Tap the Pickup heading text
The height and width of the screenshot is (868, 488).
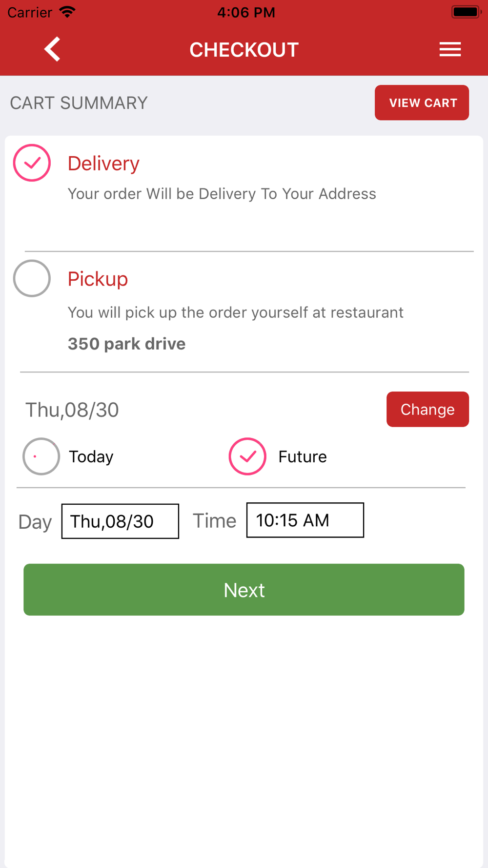click(98, 279)
